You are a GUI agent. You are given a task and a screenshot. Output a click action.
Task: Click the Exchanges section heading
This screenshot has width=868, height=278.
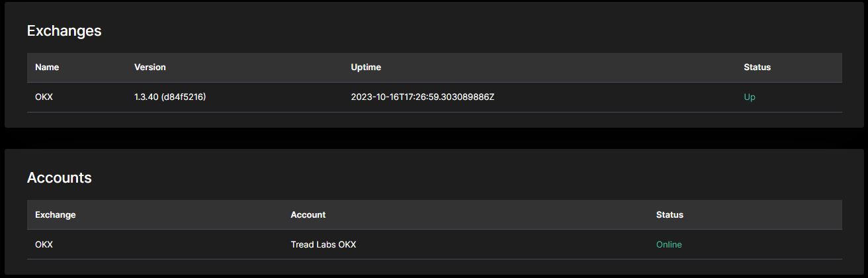point(64,30)
